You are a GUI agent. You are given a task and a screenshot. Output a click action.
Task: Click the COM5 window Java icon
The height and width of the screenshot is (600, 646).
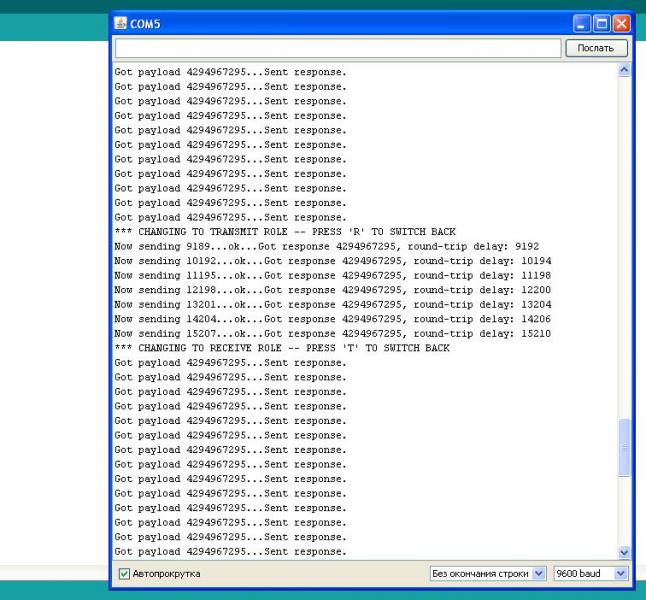point(120,23)
